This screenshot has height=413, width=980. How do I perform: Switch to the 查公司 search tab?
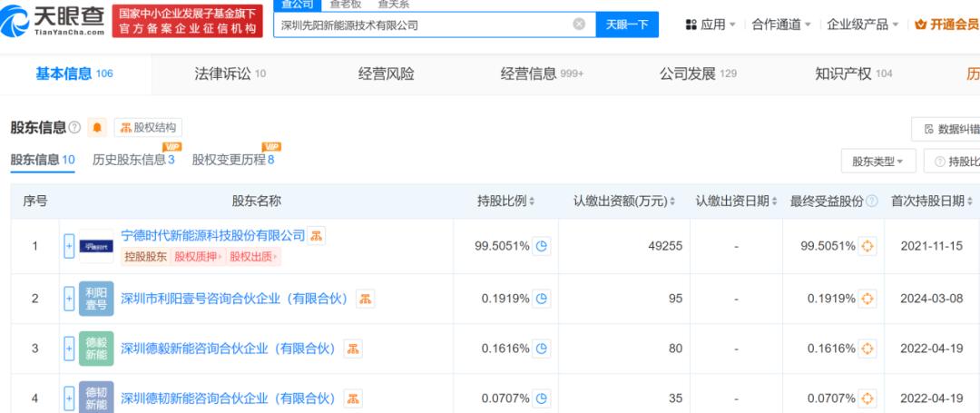[x=298, y=5]
